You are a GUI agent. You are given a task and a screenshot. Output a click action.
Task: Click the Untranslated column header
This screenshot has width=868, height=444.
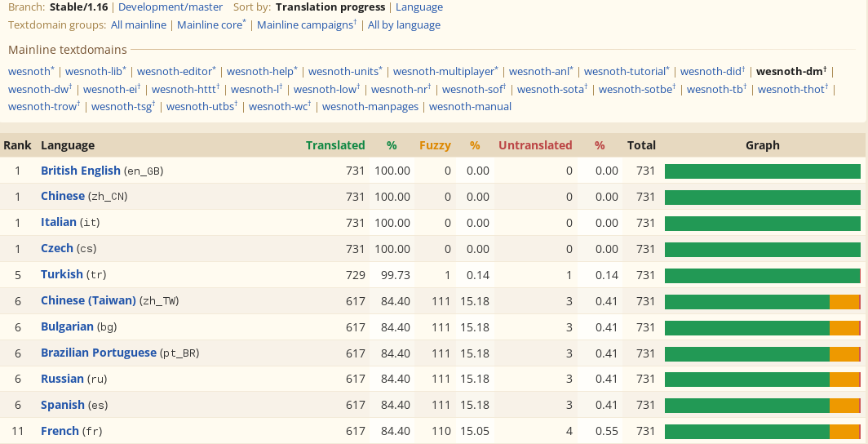(x=535, y=145)
